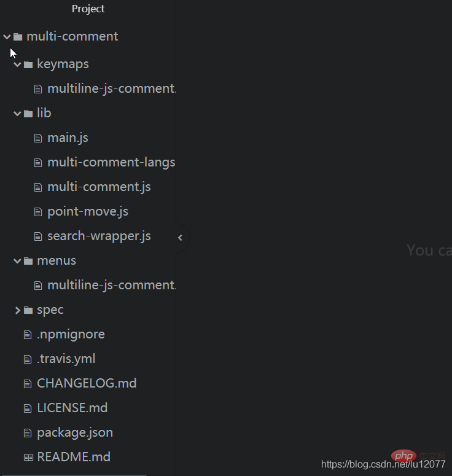
Task: Collapse the menus folder chevron
Action: pyautogui.click(x=17, y=261)
